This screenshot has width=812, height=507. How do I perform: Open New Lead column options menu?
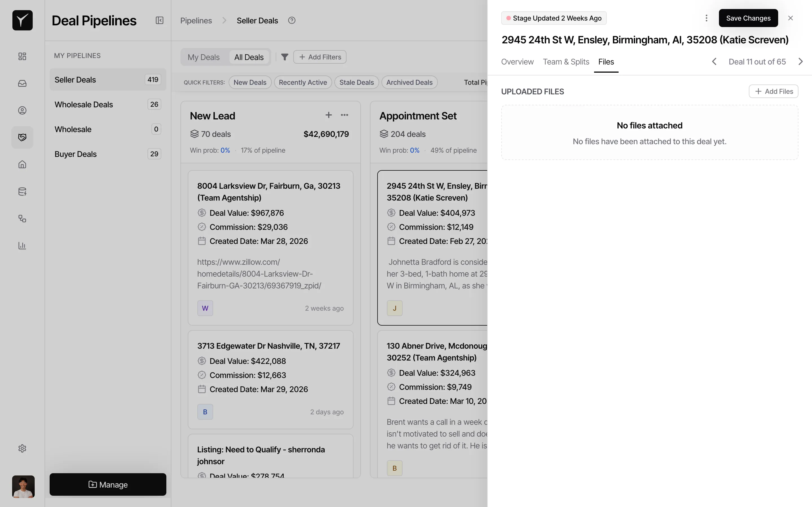point(344,115)
